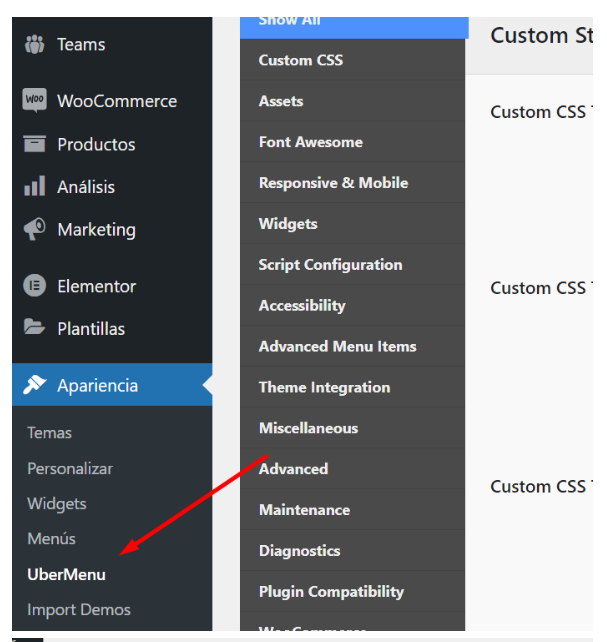Click the Plantillas folder icon
Viewport: 607px width, 642px height.
click(34, 327)
